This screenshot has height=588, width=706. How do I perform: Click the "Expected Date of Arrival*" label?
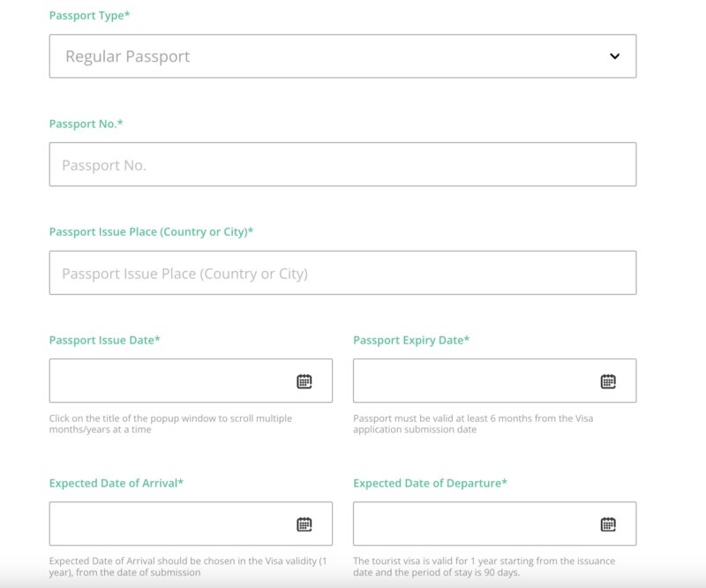pos(116,484)
